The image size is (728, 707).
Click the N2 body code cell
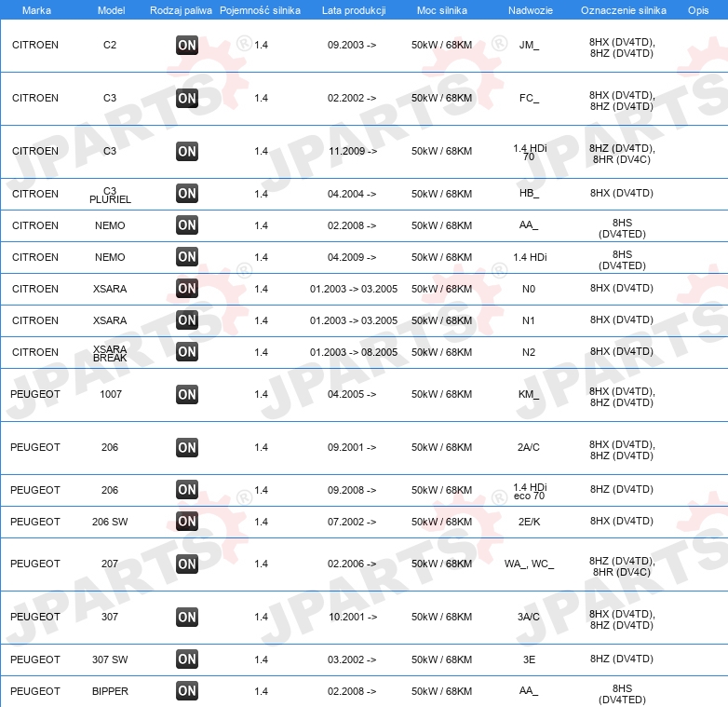(529, 352)
